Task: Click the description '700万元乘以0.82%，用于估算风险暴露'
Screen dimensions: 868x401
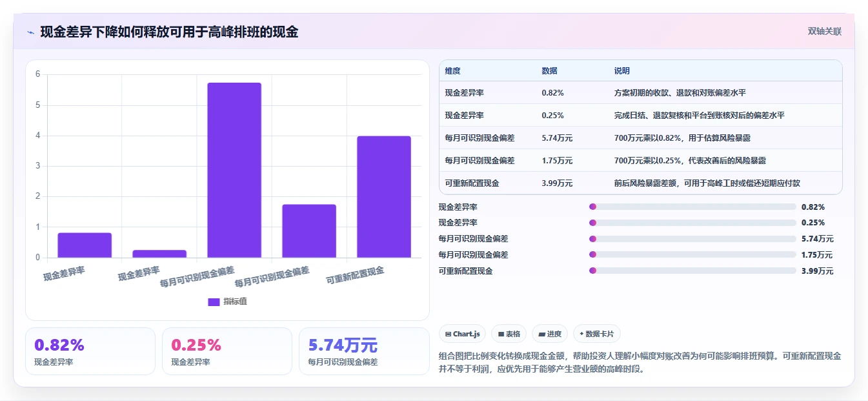Action: [682, 138]
